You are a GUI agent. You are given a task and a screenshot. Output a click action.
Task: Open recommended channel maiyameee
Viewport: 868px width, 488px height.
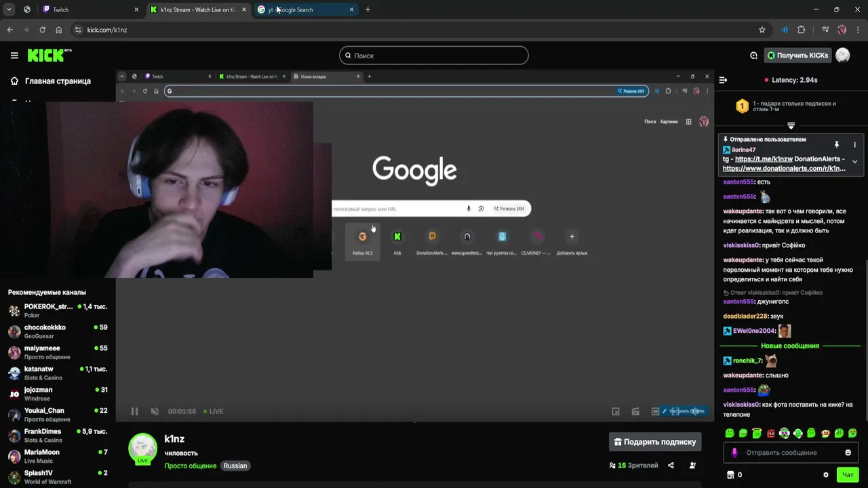coord(58,352)
